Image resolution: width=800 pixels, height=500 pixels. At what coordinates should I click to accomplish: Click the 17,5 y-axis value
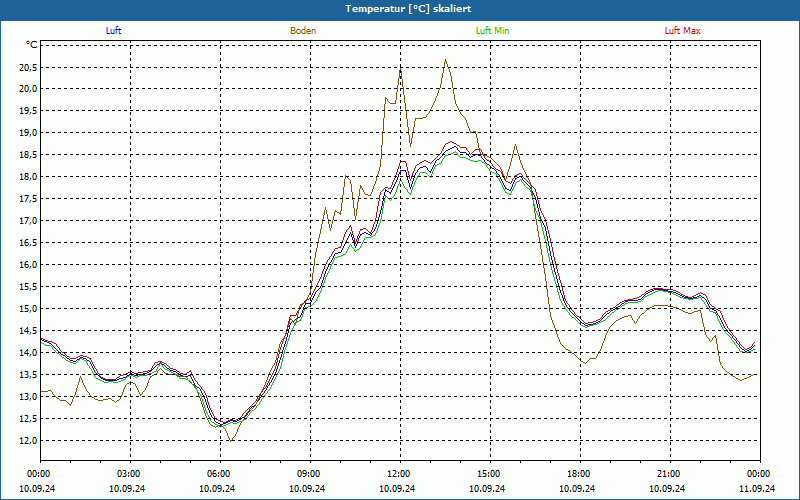(29, 198)
